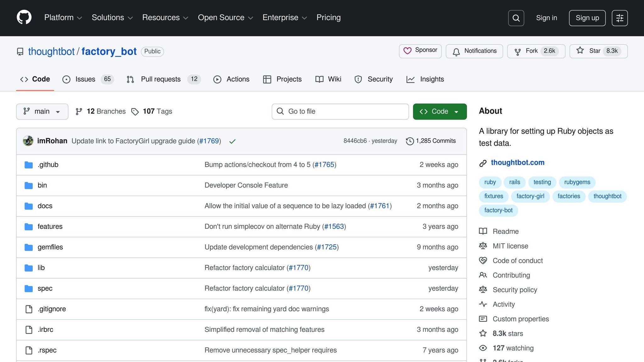Viewport: 644px width, 362px height.
Task: Click imRohan's avatar thumbnail
Action: coord(28,141)
